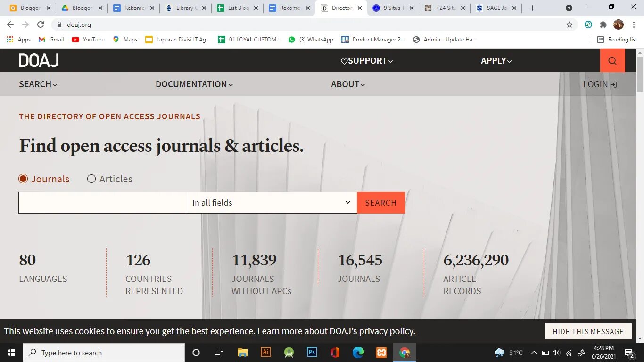Viewport: 644px width, 362px height.
Task: Select the Articles radio button
Action: pyautogui.click(x=91, y=179)
